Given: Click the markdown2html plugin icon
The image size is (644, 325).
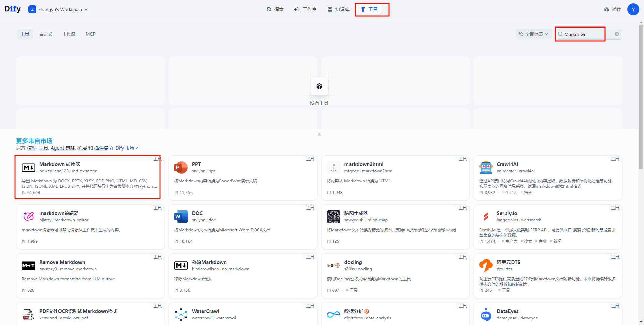Looking at the screenshot, I should [334, 167].
